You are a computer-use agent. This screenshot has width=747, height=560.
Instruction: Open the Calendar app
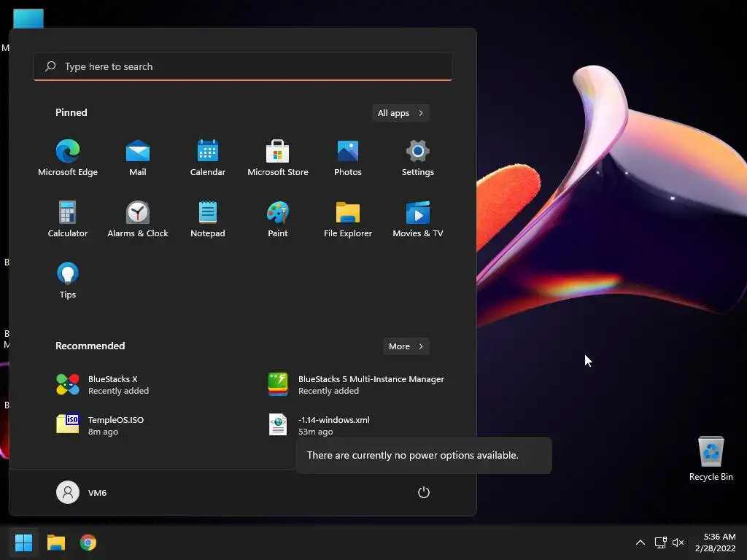pyautogui.click(x=208, y=158)
